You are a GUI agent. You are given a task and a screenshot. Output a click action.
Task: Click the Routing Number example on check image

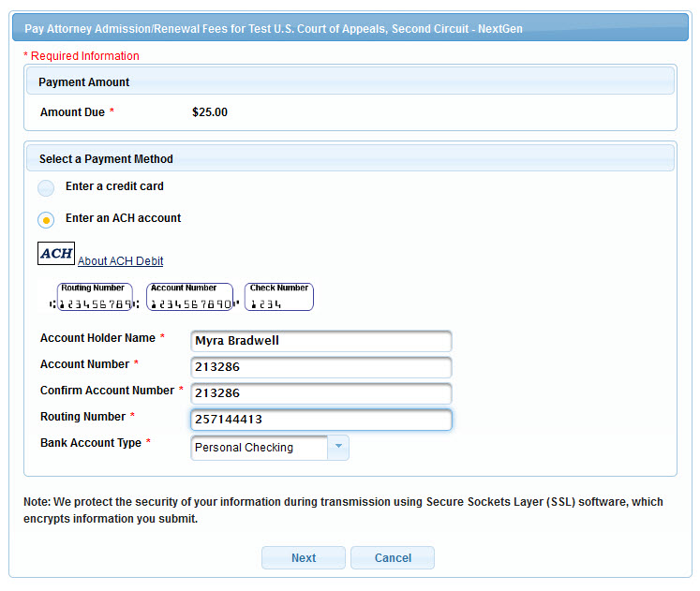(x=95, y=298)
